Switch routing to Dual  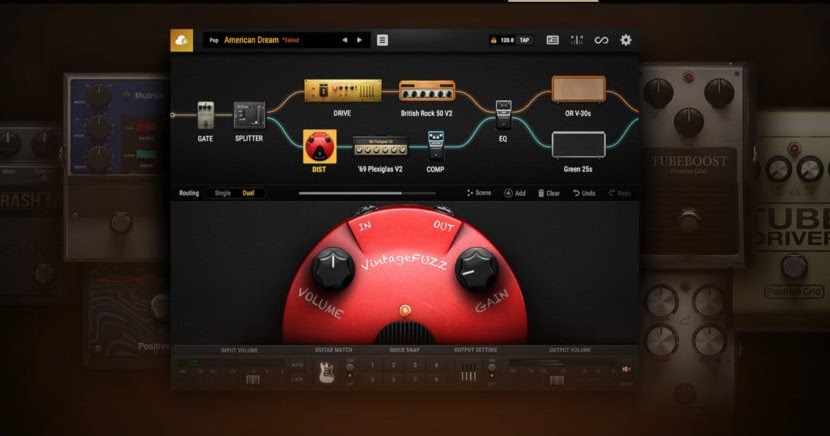click(x=248, y=193)
